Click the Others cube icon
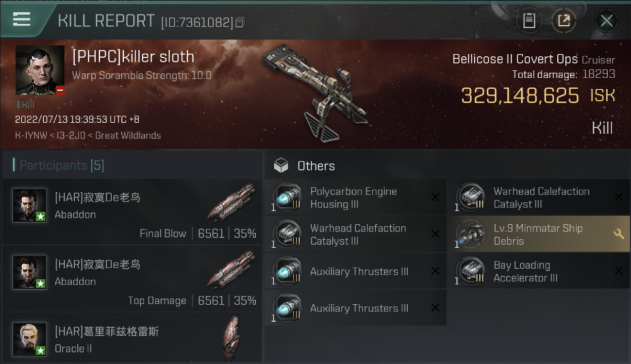 pos(281,166)
